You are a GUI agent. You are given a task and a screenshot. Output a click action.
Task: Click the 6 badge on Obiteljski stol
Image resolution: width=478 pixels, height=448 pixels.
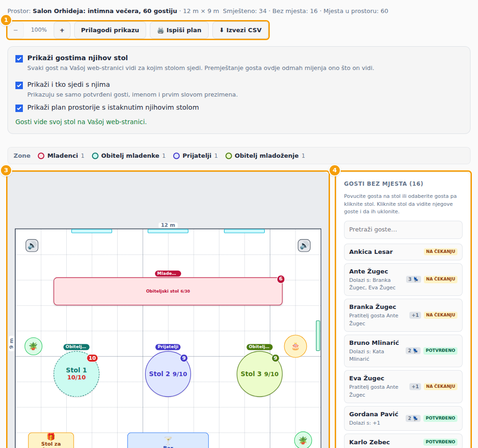[281, 279]
